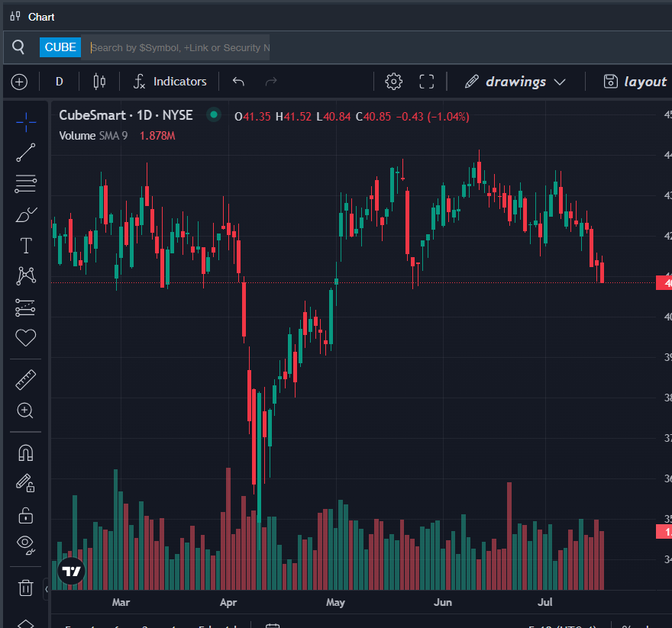This screenshot has width=672, height=628.
Task: Toggle hide all drawings eye
Action: coord(26,545)
